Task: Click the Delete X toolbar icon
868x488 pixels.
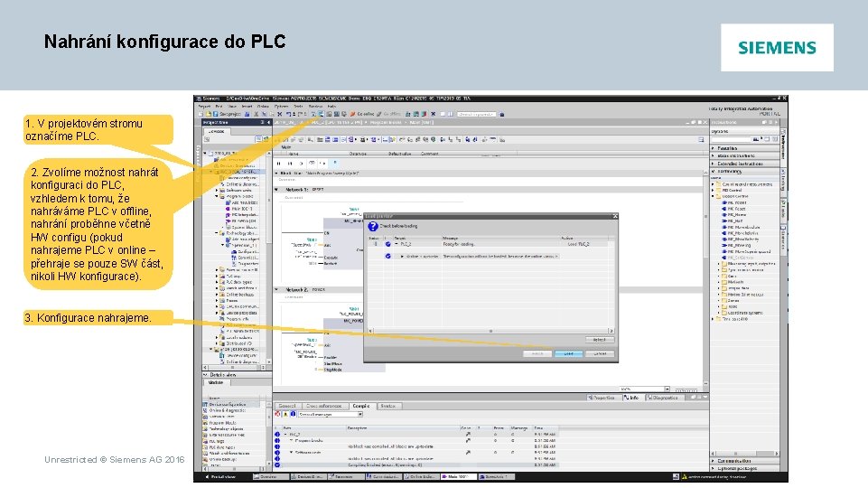Action: tap(280, 114)
